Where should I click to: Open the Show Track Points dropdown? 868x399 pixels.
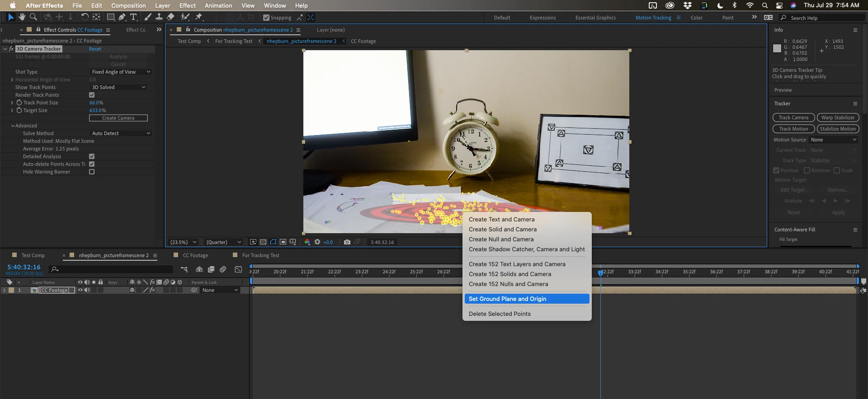[118, 87]
